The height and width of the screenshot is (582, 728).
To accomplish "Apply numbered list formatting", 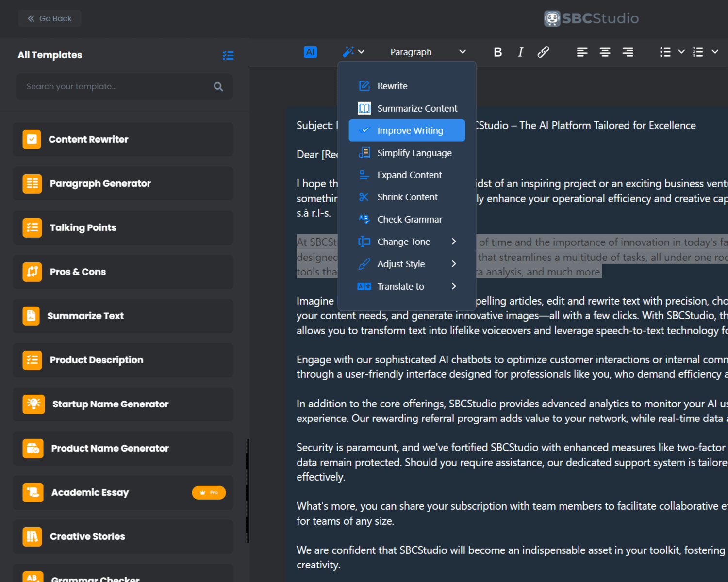I will [698, 52].
